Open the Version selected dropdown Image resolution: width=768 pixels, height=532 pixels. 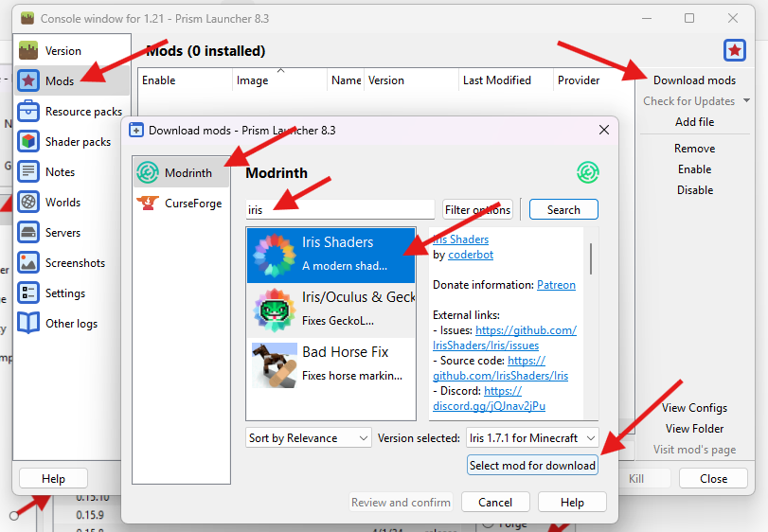point(532,438)
